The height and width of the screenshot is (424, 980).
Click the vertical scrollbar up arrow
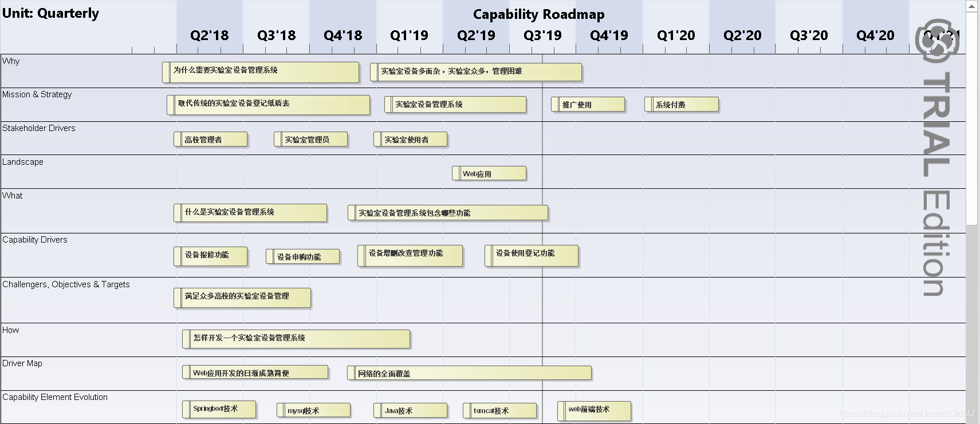click(972, 6)
